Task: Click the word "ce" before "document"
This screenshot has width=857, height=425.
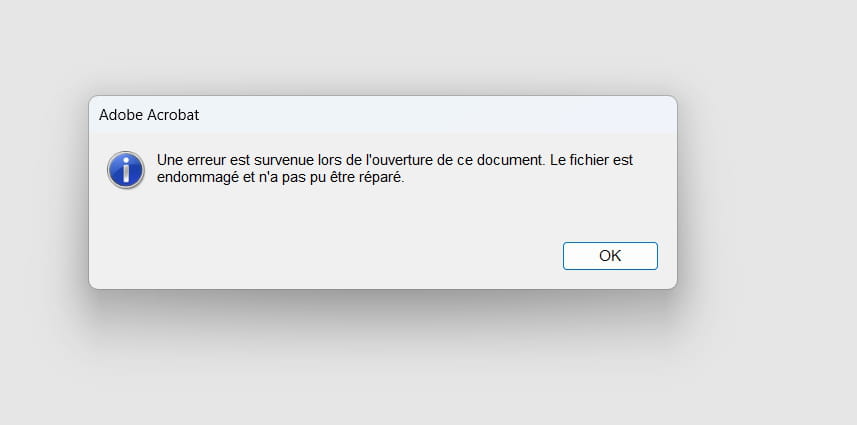Action: [465, 160]
